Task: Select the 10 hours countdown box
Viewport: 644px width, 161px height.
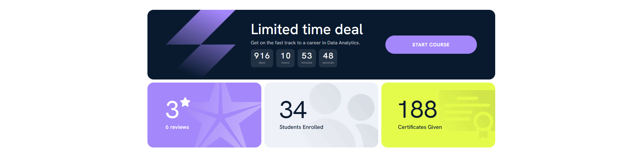Action: pos(285,58)
